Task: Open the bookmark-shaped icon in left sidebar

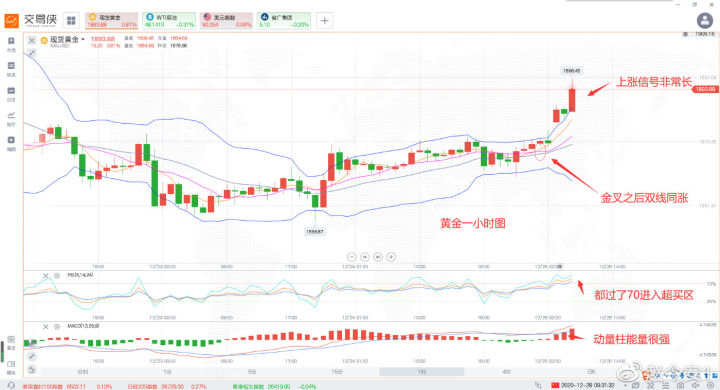Action: (x=11, y=41)
